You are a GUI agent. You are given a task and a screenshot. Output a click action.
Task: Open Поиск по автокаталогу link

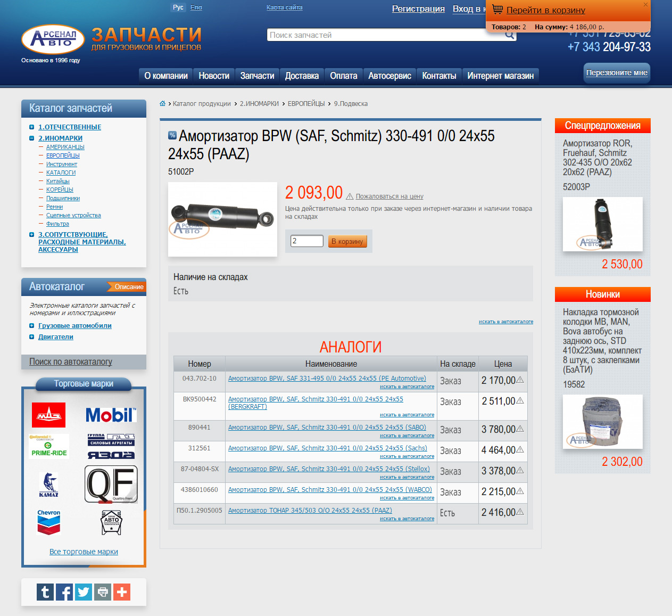71,362
